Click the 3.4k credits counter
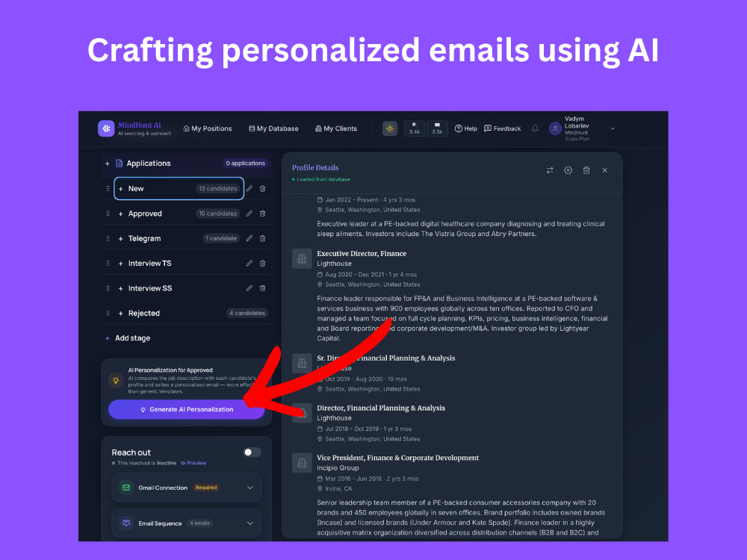The height and width of the screenshot is (560, 747). coord(415,128)
